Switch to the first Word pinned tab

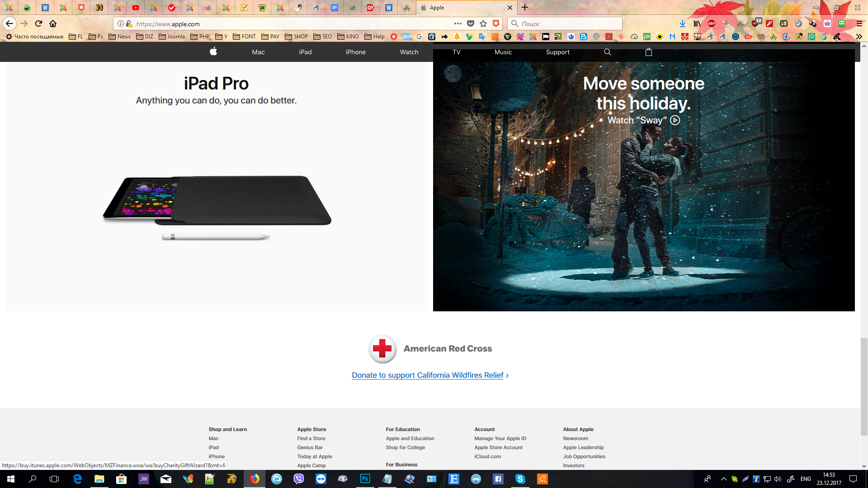pyautogui.click(x=45, y=8)
